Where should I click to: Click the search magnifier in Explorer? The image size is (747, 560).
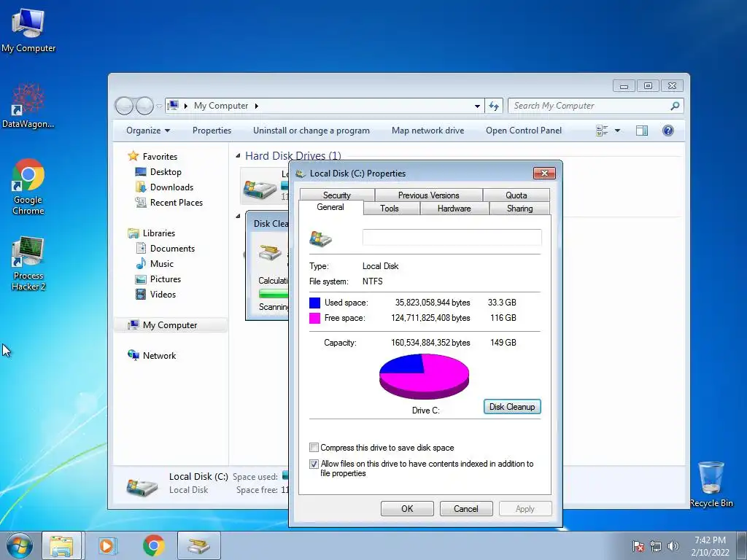point(675,106)
